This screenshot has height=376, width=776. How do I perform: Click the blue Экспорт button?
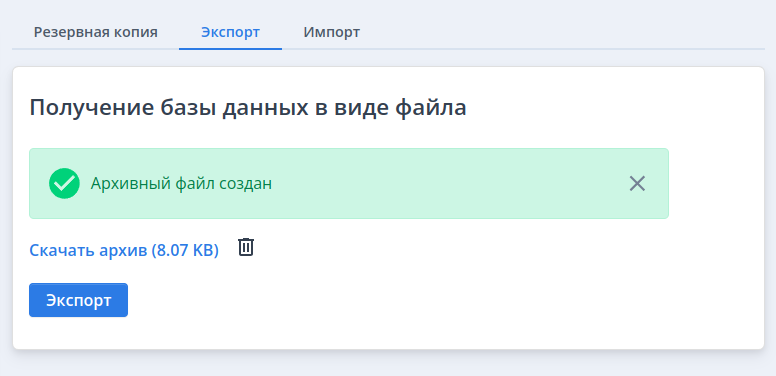[x=78, y=300]
